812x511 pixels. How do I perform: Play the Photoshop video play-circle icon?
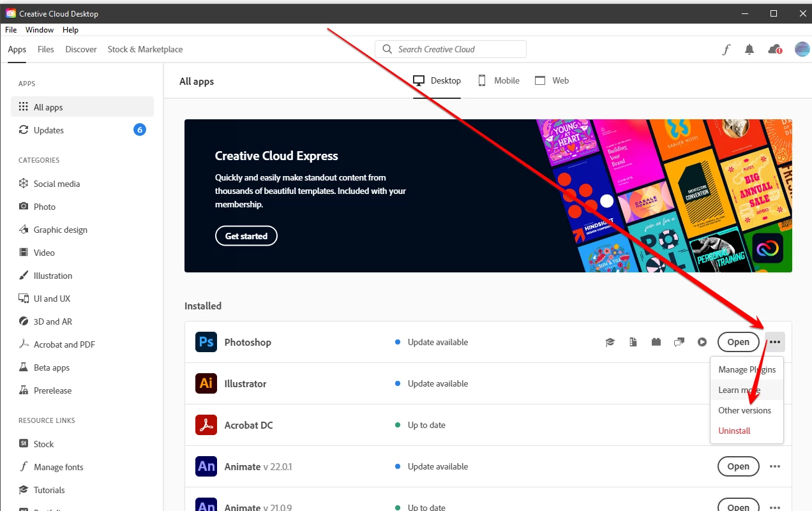pyautogui.click(x=702, y=343)
